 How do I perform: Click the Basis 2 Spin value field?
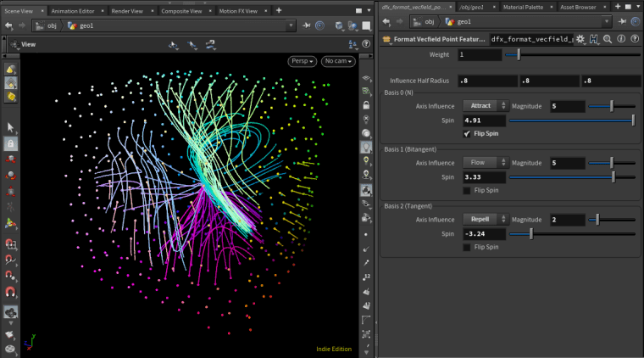484,233
